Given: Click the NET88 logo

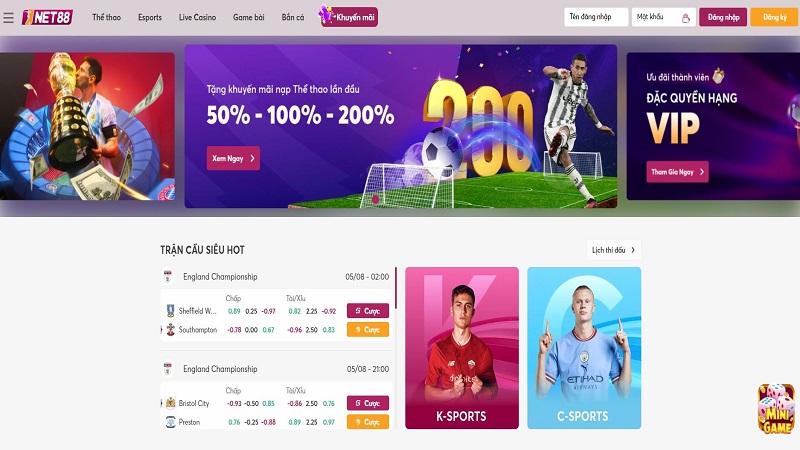Looking at the screenshot, I should coord(47,17).
